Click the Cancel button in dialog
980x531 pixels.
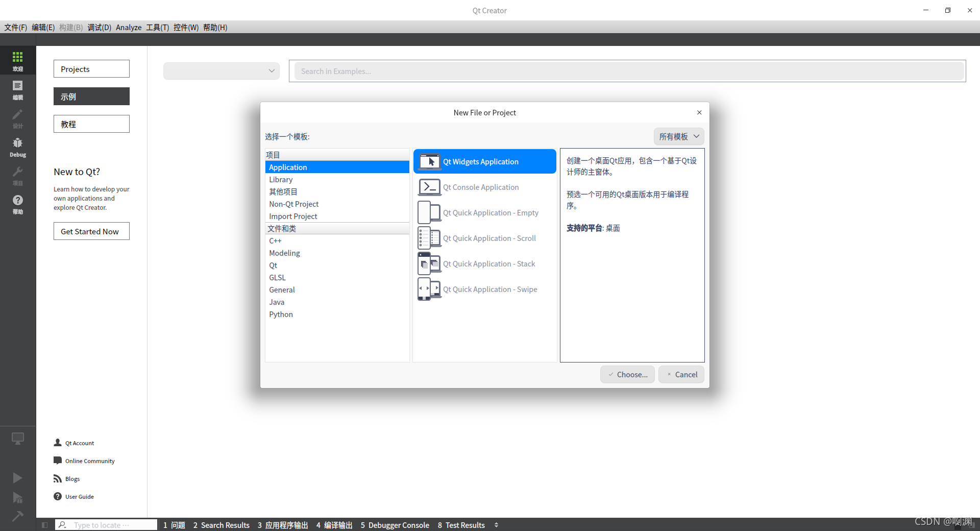[681, 374]
